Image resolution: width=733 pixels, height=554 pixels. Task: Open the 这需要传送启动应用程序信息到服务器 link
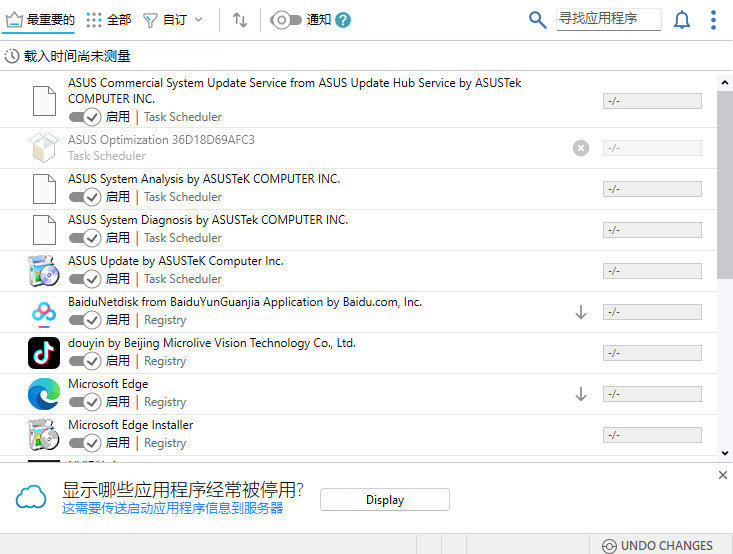(172, 508)
